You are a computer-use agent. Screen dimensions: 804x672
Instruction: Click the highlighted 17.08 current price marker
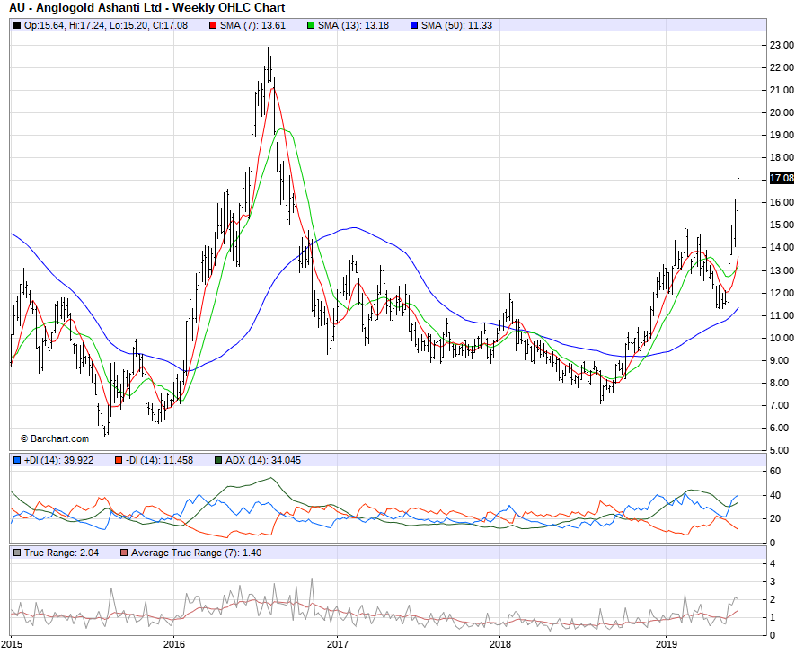782,178
